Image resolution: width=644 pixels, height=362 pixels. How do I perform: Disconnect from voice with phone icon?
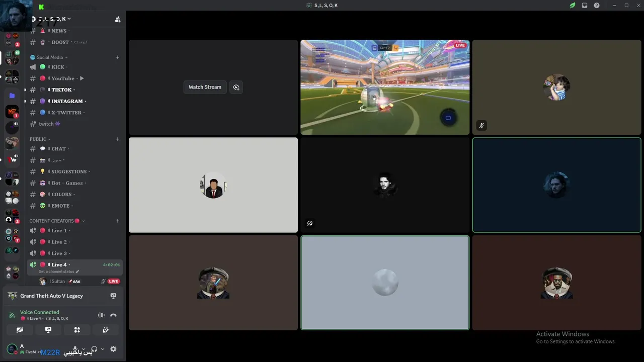tap(113, 315)
